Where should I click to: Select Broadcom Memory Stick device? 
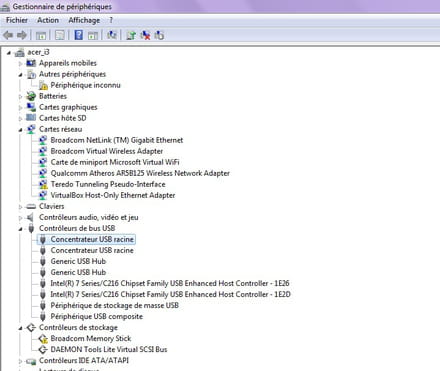click(x=91, y=338)
